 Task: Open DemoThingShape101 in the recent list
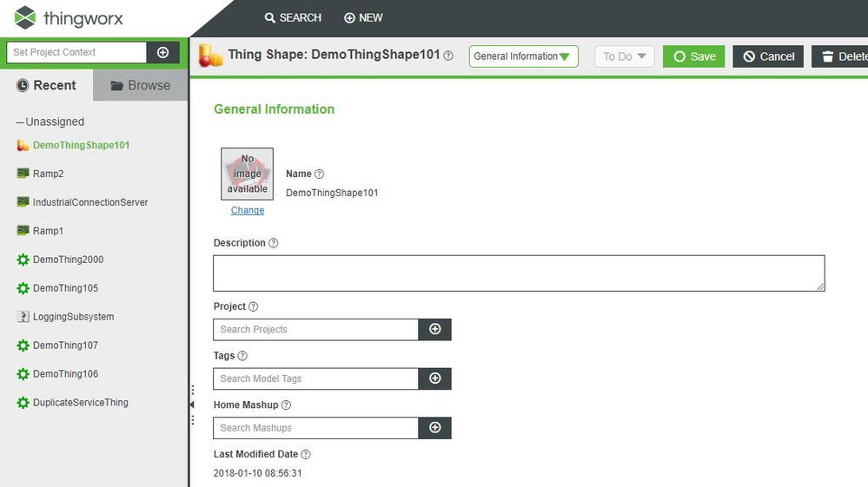tap(81, 145)
